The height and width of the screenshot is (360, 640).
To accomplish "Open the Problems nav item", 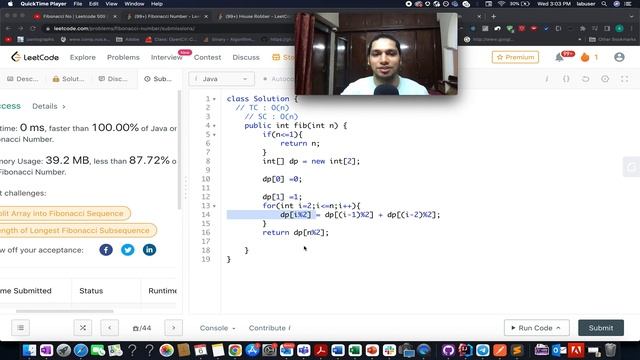I will click(123, 57).
